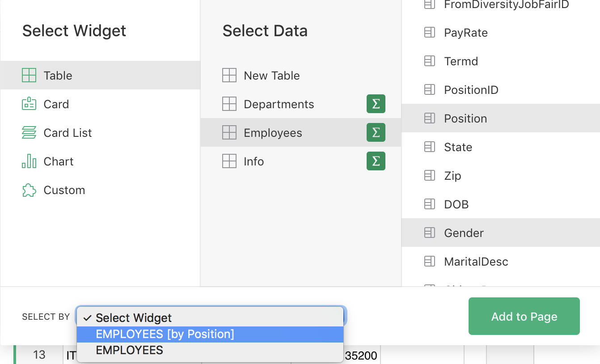Select the Chart widget icon
The image size is (600, 364).
pos(29,161)
